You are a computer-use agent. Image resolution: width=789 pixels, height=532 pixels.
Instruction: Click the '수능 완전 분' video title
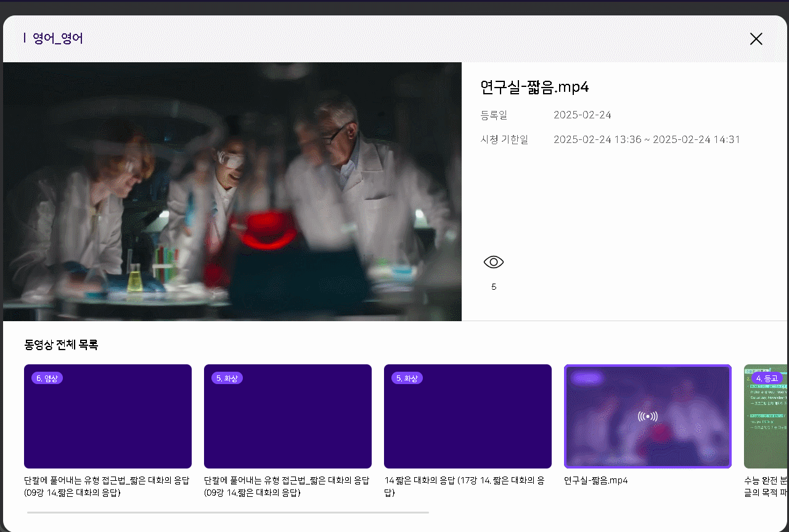pyautogui.click(x=766, y=480)
